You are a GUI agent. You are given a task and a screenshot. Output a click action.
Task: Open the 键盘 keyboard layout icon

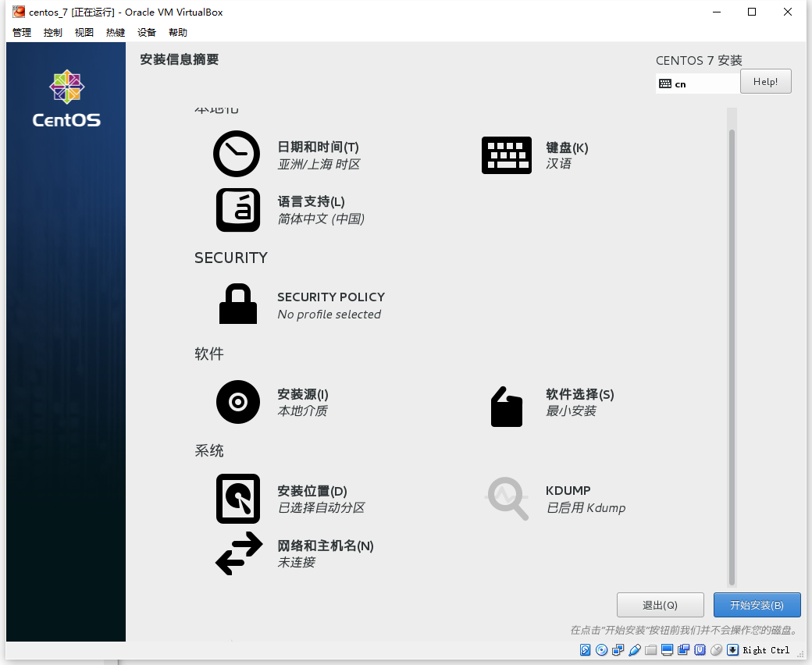coord(507,155)
